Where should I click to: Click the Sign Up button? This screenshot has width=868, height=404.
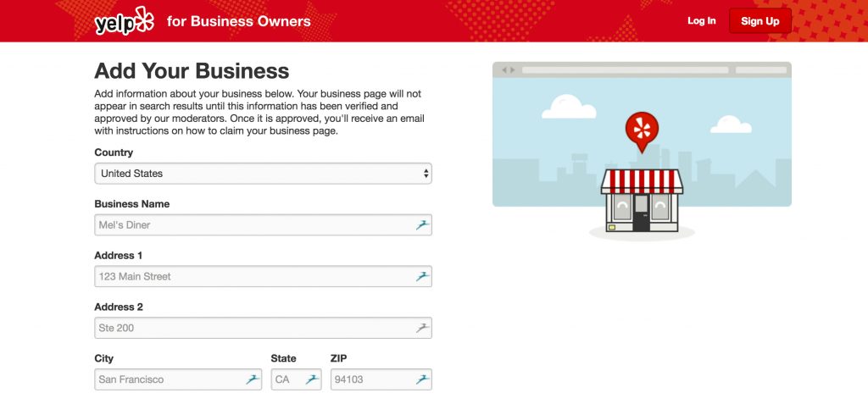pyautogui.click(x=760, y=21)
